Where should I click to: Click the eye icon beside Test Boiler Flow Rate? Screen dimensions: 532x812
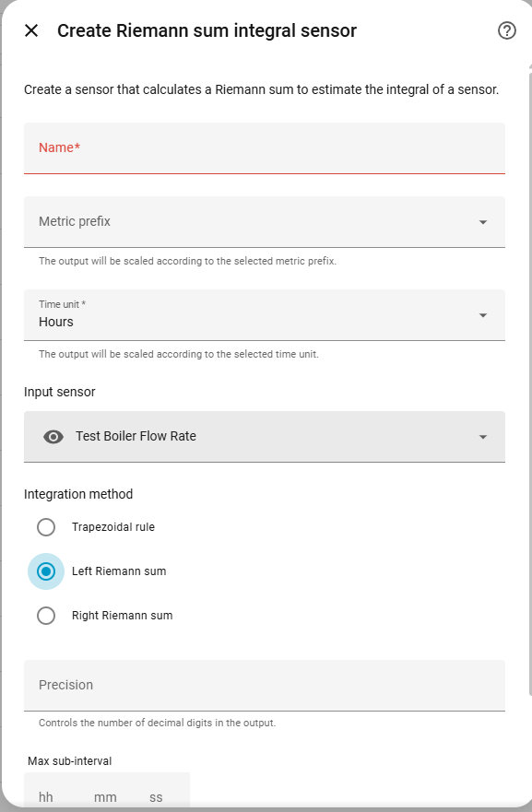point(53,437)
